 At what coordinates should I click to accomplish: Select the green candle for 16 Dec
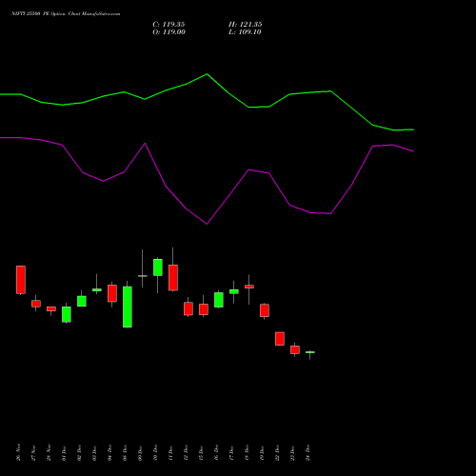pos(219,300)
